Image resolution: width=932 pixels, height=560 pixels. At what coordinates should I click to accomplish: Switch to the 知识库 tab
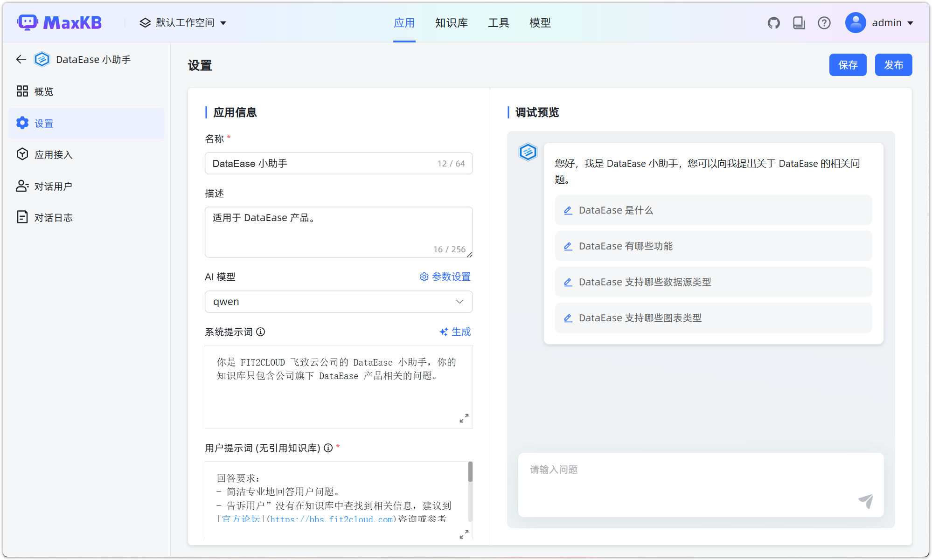(x=451, y=22)
